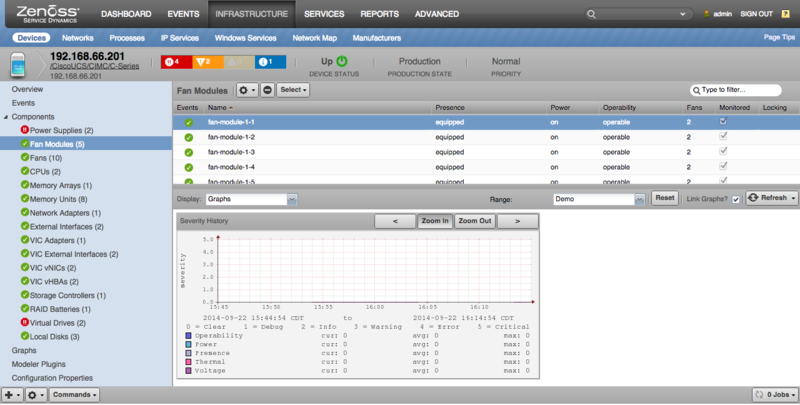Show info events count 1
The width and height of the screenshot is (800, 405).
point(270,62)
